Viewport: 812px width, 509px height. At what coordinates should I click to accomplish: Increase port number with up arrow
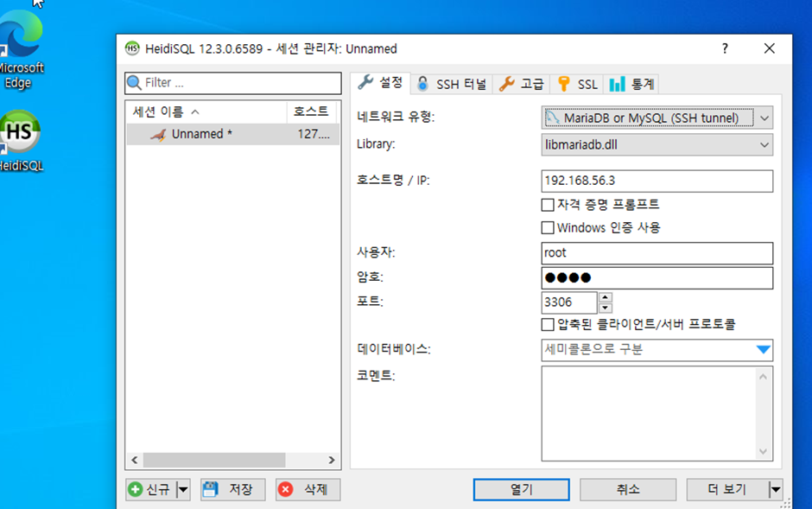pyautogui.click(x=606, y=297)
